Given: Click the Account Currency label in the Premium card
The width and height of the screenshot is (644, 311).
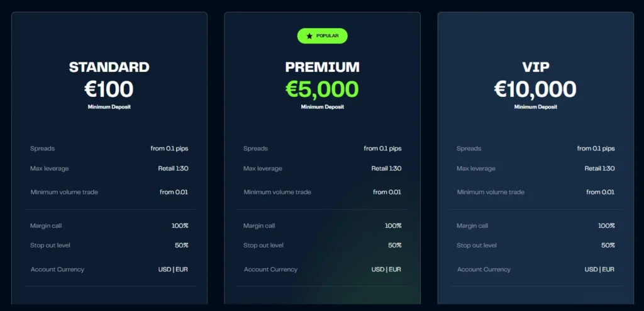Looking at the screenshot, I should [270, 269].
